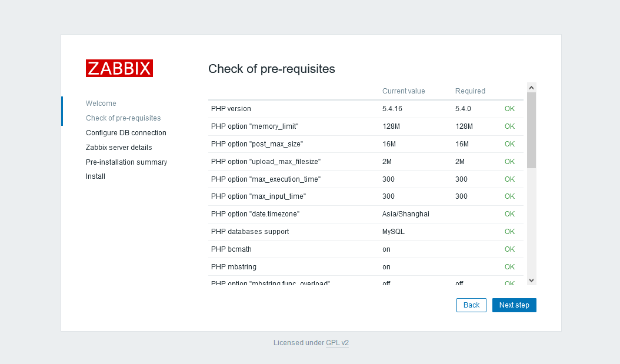Select the Install step

[95, 176]
